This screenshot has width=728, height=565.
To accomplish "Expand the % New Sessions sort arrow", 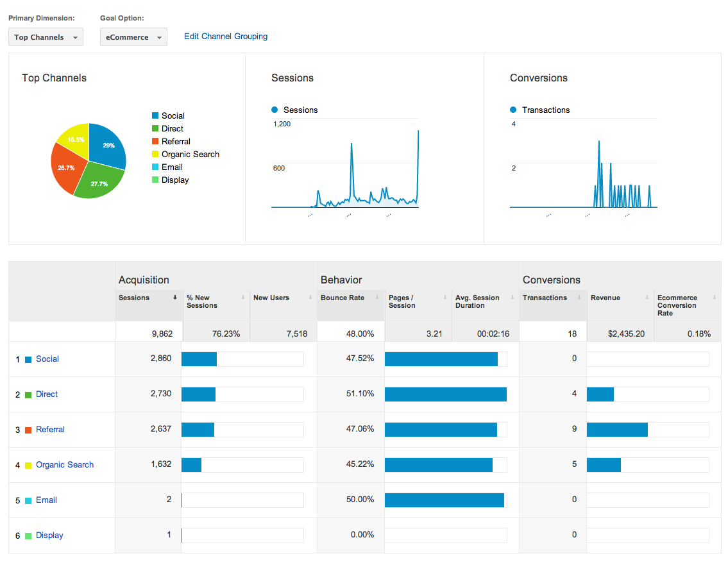I will (244, 298).
